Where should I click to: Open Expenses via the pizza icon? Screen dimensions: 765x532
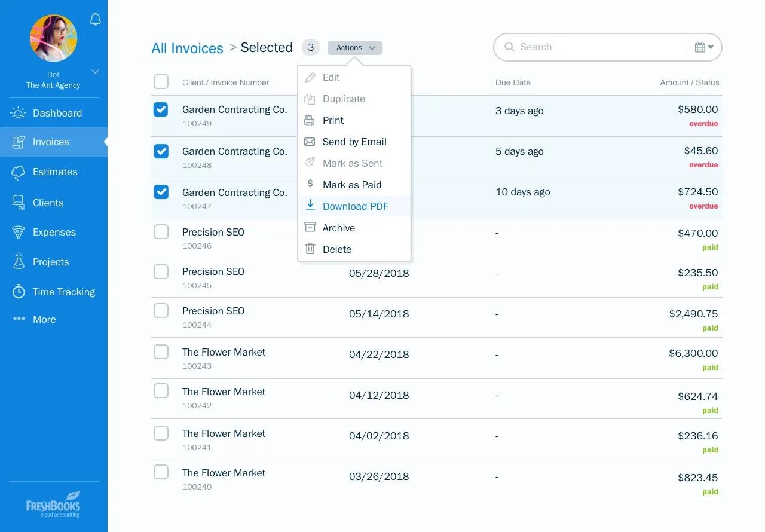pos(19,232)
